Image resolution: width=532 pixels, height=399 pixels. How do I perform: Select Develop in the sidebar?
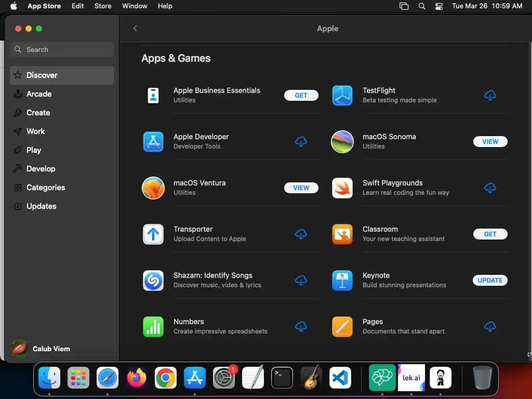(x=62, y=168)
